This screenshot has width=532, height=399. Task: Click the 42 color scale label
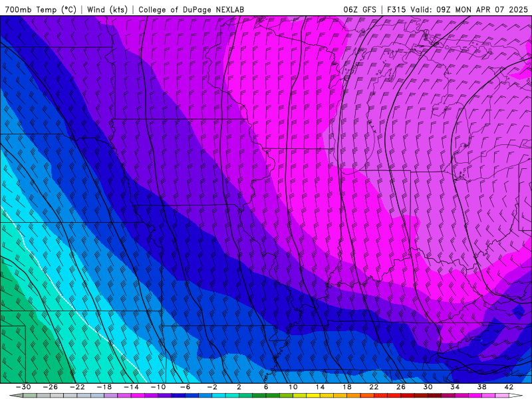pos(509,387)
